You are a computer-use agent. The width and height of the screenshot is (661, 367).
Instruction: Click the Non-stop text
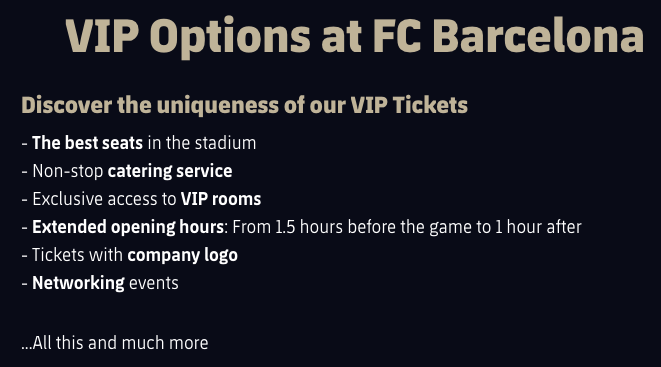click(x=67, y=171)
